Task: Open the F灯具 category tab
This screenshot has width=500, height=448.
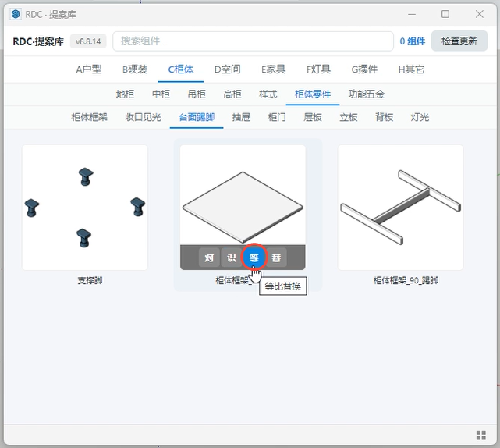Action: point(318,69)
